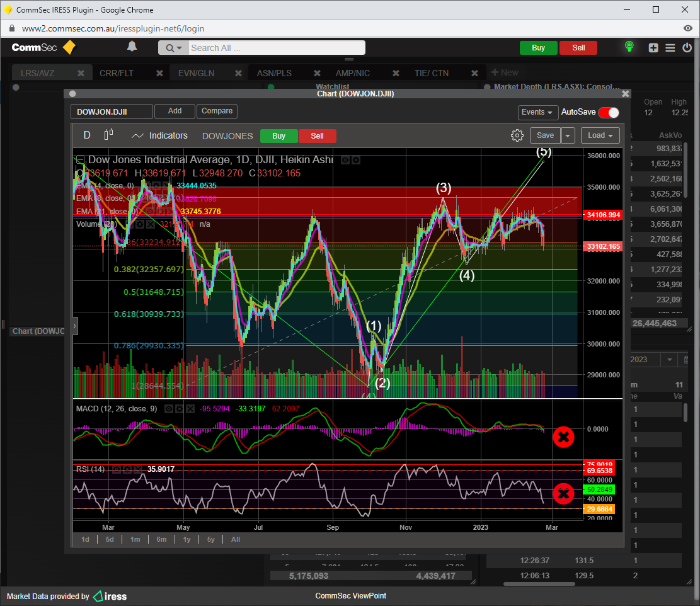Image resolution: width=700 pixels, height=606 pixels.
Task: Click the DOWJON.DJII symbol field
Action: [112, 111]
